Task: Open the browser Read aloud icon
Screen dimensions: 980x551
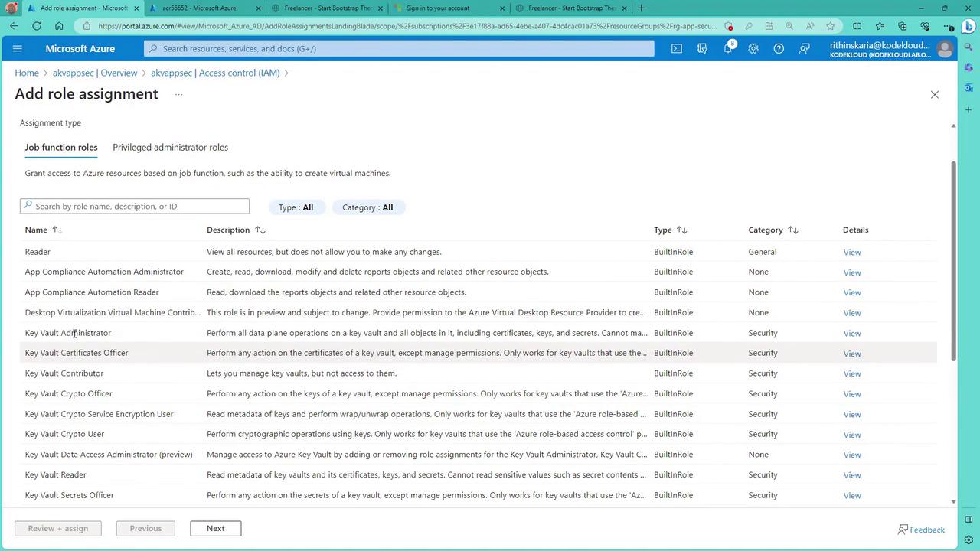Action: click(809, 26)
